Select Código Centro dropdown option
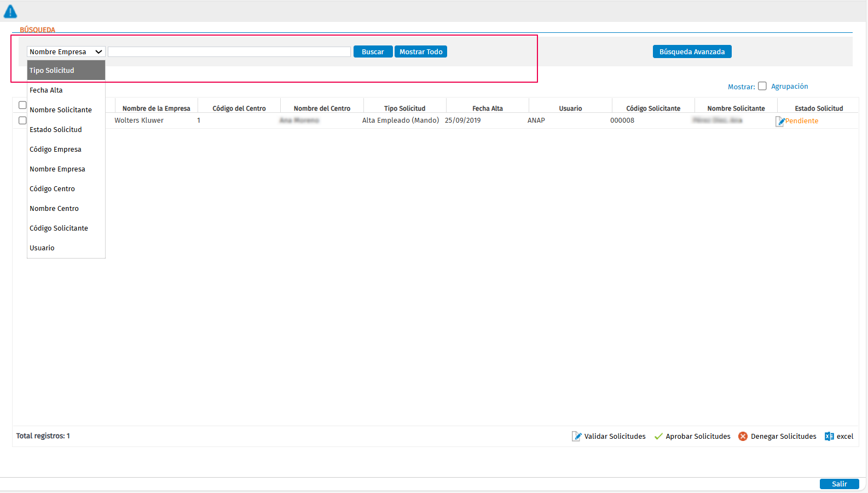The image size is (868, 493). 66,188
